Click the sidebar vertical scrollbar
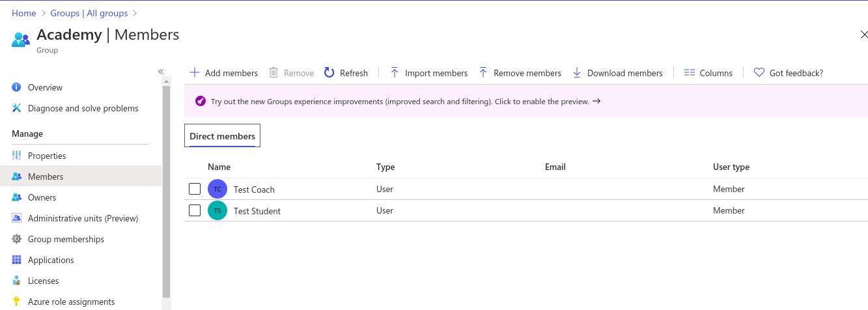This screenshot has height=310, width=868. [x=166, y=189]
